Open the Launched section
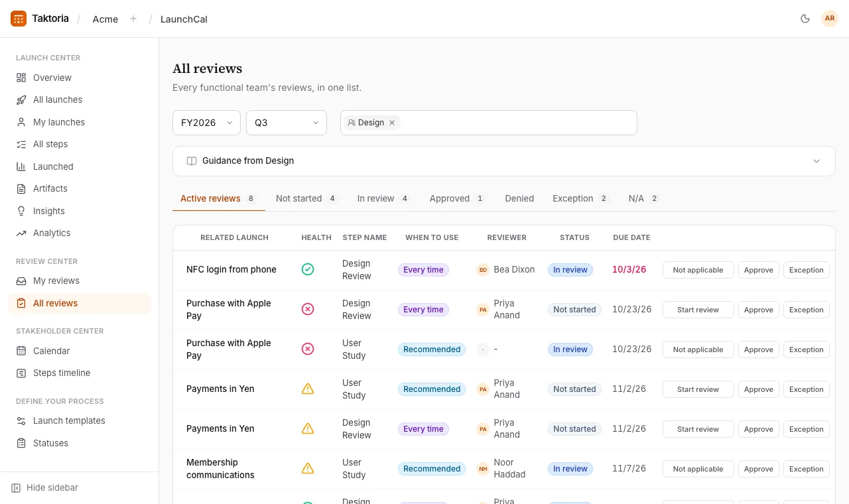This screenshot has width=849, height=504. pyautogui.click(x=79, y=166)
